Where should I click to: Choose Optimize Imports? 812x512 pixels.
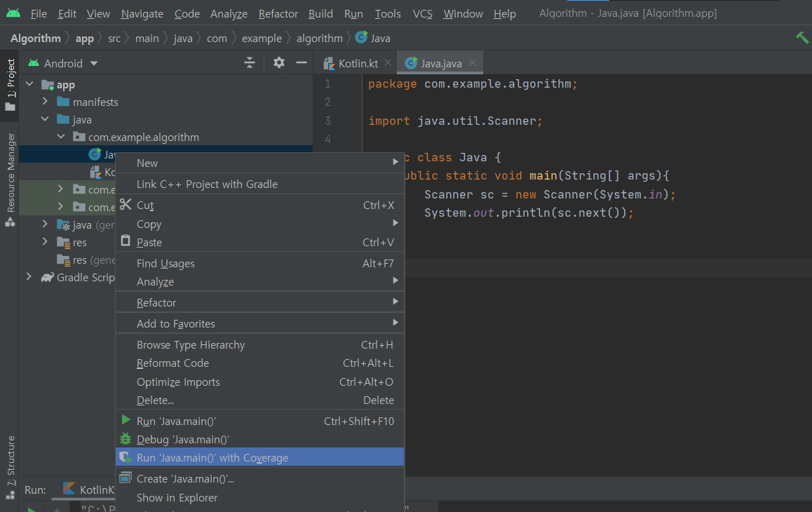(x=260, y=382)
